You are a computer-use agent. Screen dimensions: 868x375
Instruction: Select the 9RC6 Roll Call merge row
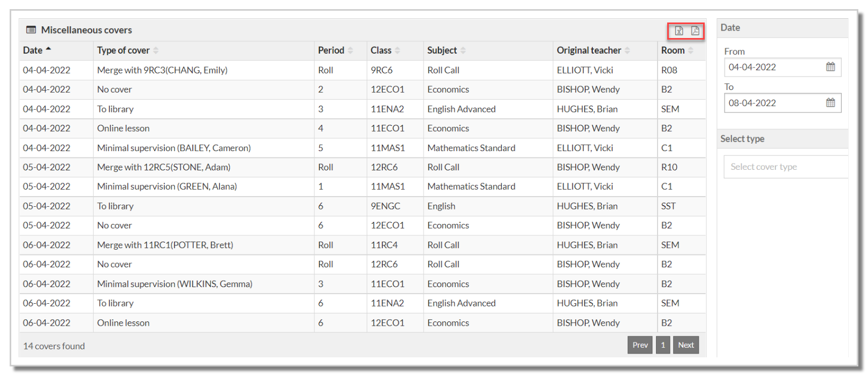pyautogui.click(x=363, y=70)
